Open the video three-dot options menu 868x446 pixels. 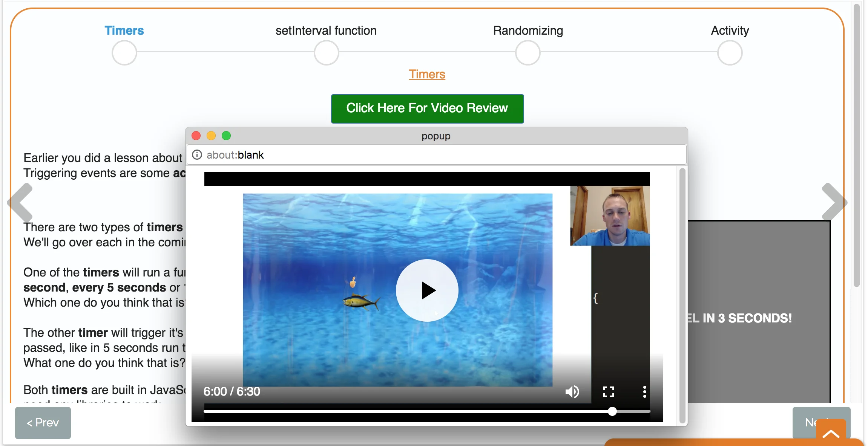coord(644,392)
